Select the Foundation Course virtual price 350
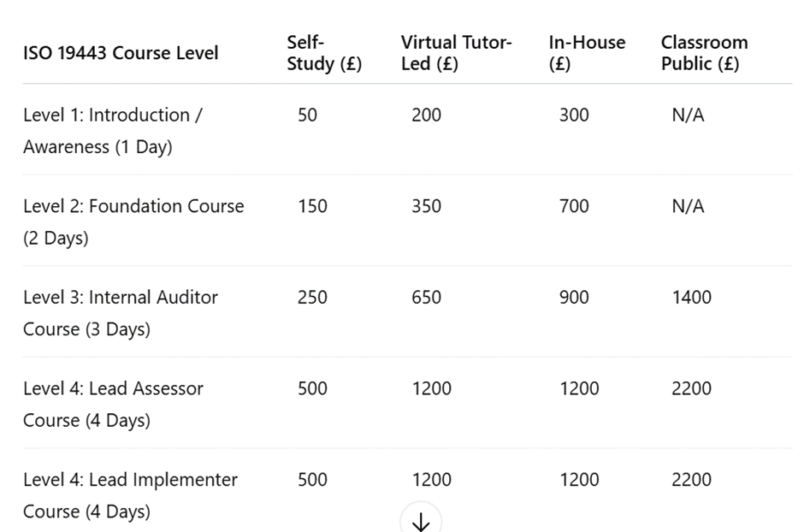 (x=426, y=206)
